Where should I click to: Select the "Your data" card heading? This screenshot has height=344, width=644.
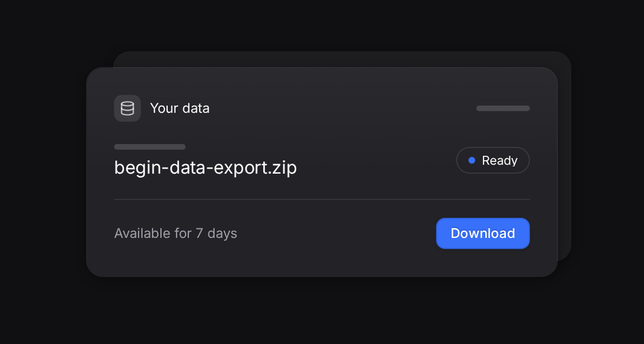click(x=180, y=108)
